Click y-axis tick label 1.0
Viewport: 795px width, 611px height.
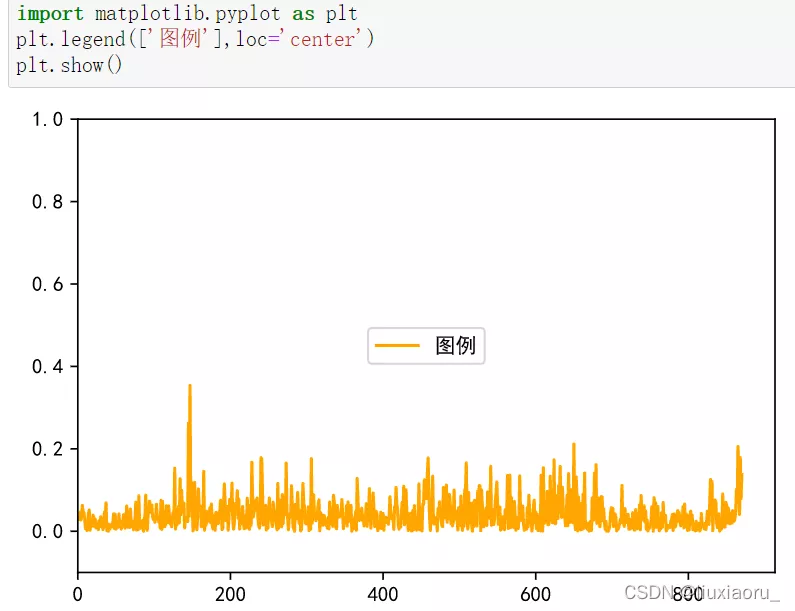47,120
